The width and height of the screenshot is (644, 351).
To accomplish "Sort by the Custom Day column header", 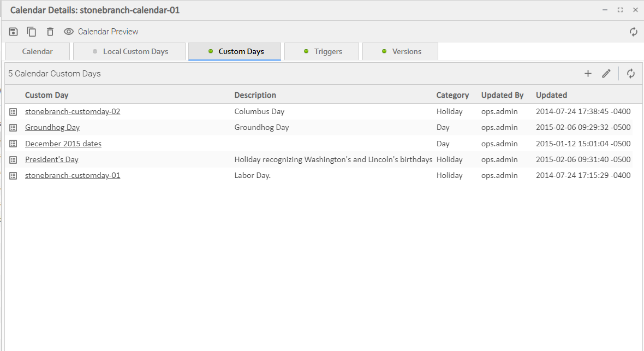I will pyautogui.click(x=47, y=95).
